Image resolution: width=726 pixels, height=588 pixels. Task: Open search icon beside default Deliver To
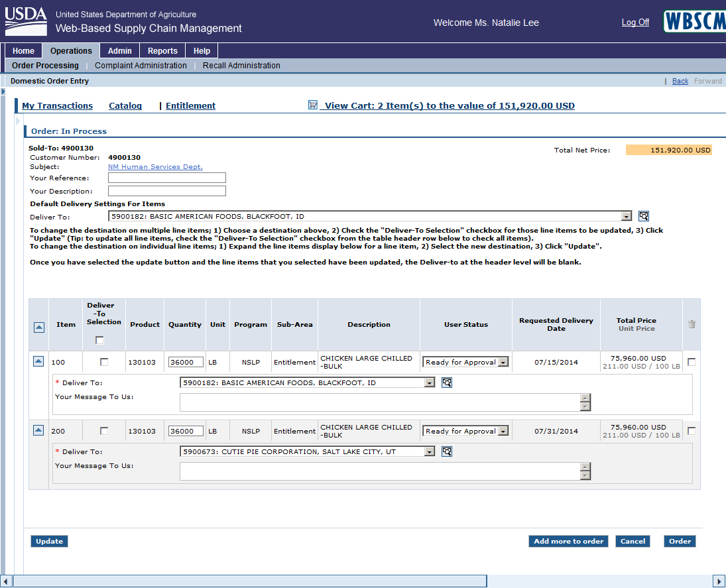(x=643, y=216)
